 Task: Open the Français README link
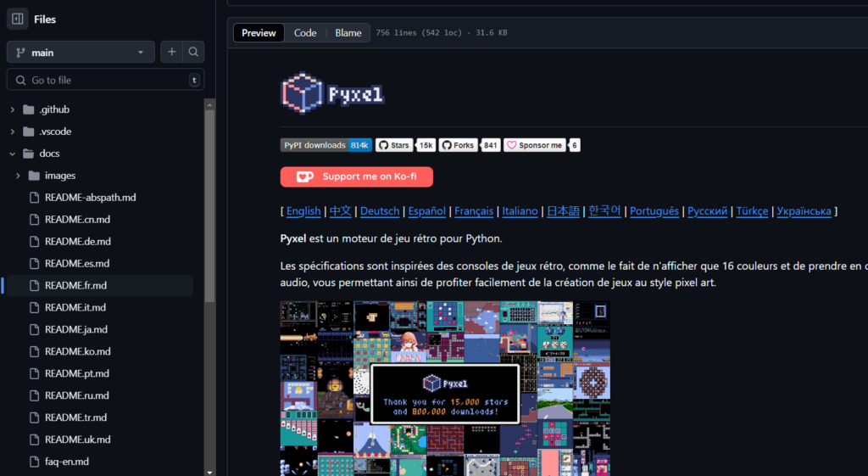point(474,211)
